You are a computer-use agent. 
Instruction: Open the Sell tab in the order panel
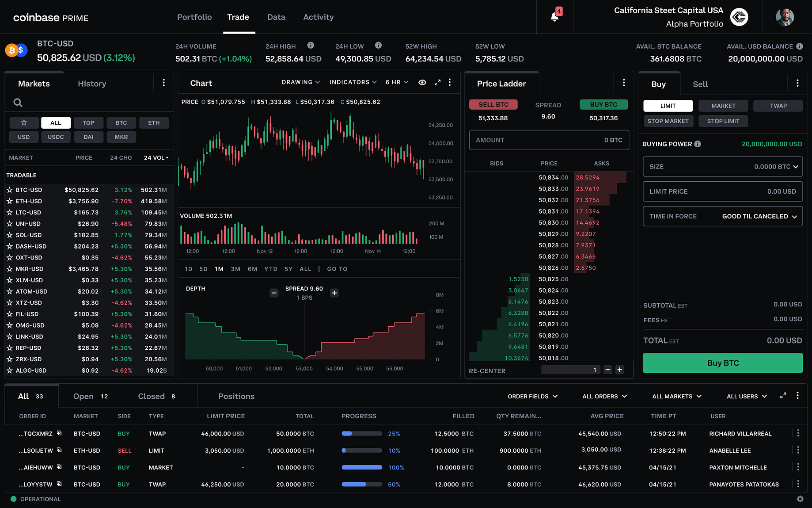700,84
